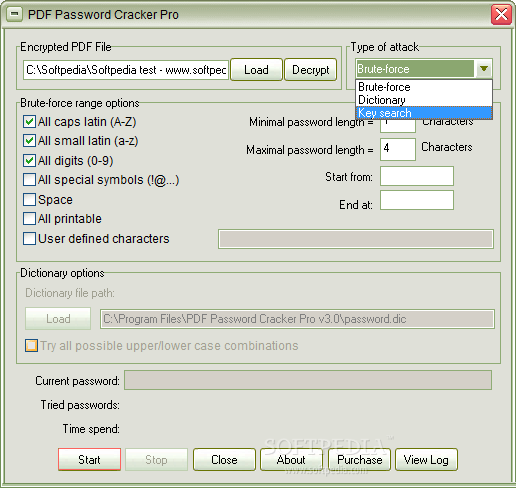Click the Purchase button
The width and height of the screenshot is (516, 488).
point(359,460)
